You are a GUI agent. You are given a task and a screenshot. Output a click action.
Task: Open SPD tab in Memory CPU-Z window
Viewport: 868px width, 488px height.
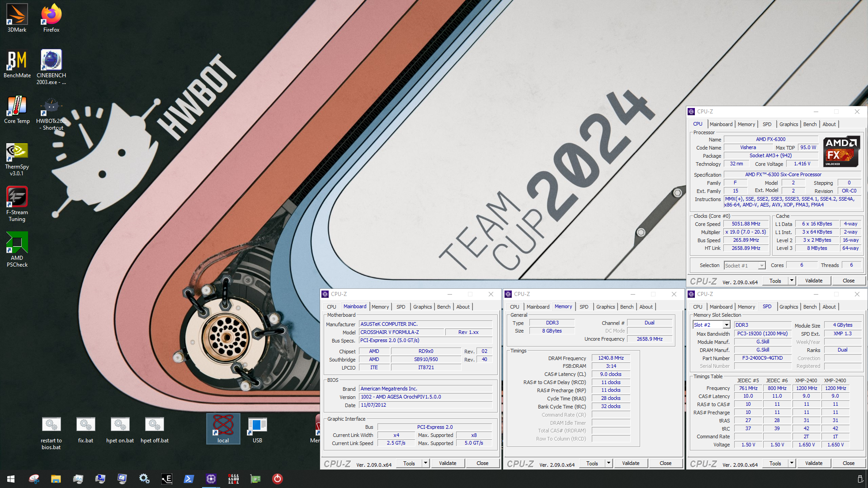[x=584, y=307]
